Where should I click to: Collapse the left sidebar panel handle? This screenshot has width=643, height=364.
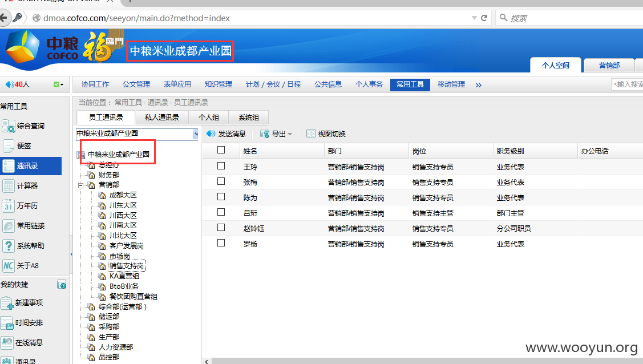[x=71, y=254]
